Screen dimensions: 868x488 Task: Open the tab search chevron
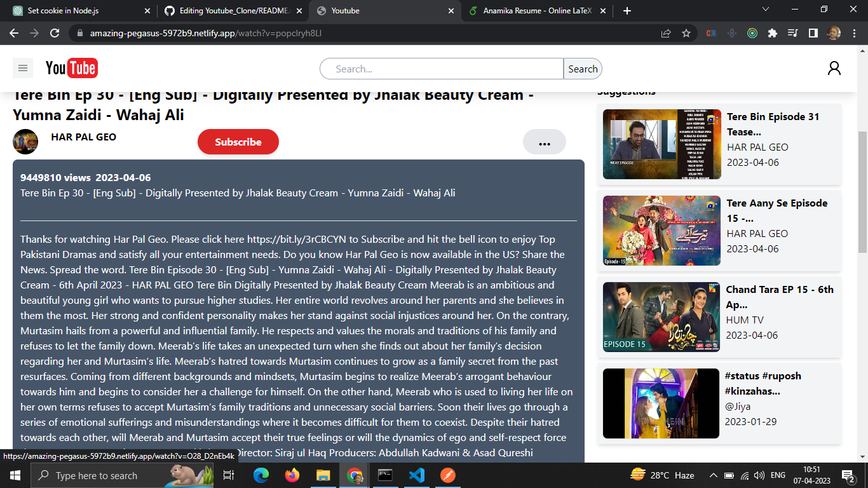(764, 10)
